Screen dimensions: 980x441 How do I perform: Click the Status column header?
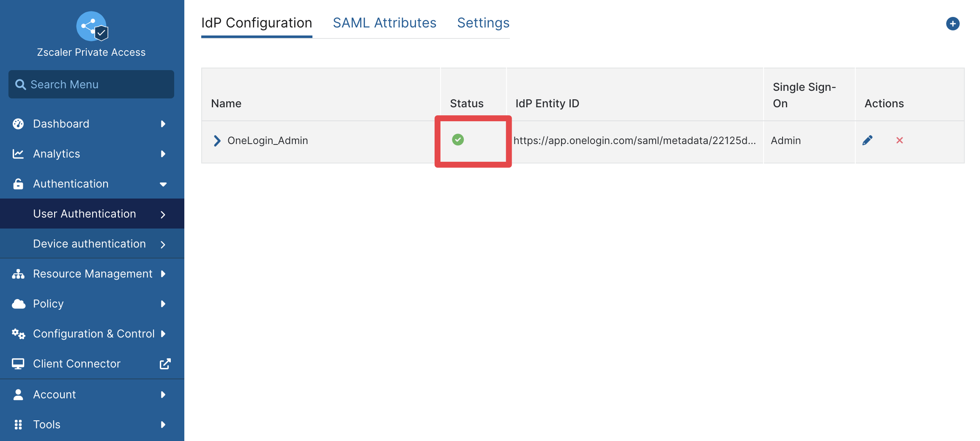coord(467,103)
